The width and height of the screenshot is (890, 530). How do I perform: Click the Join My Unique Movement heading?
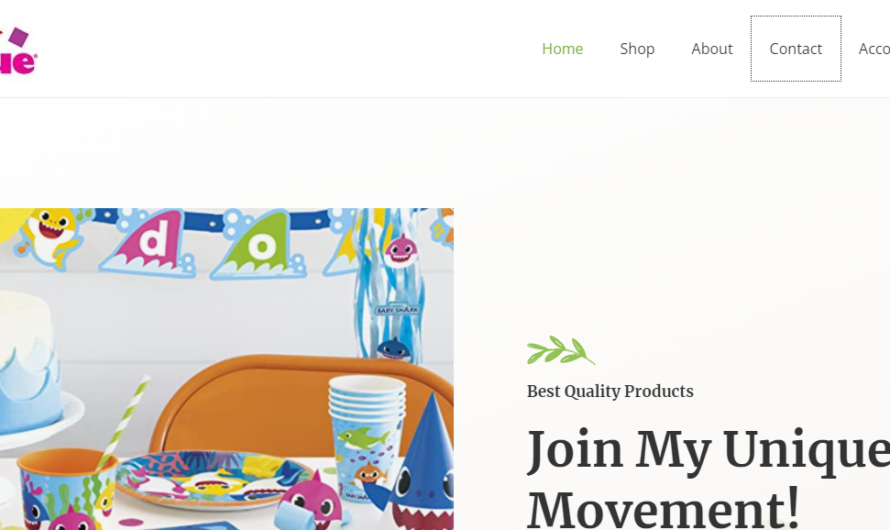tap(708, 478)
